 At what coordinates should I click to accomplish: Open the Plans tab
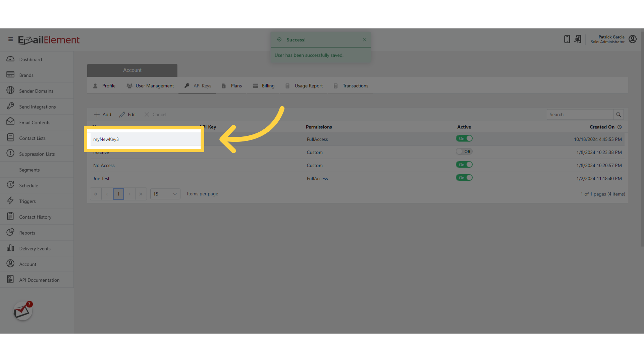click(x=232, y=86)
